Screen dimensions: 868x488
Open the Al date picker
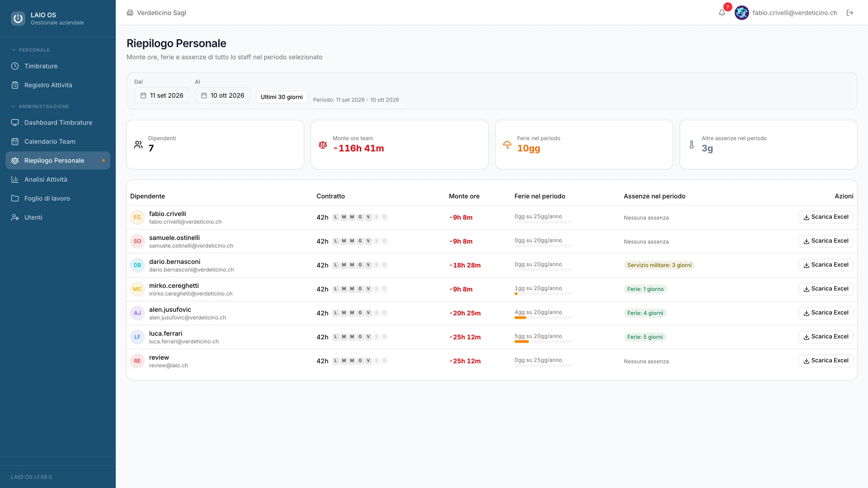(x=223, y=95)
